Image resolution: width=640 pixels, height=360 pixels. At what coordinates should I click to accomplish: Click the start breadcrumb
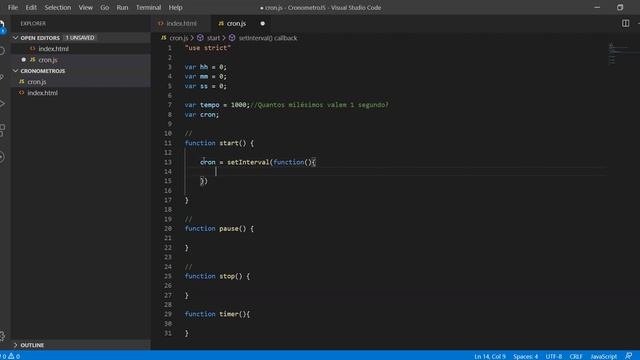point(213,38)
